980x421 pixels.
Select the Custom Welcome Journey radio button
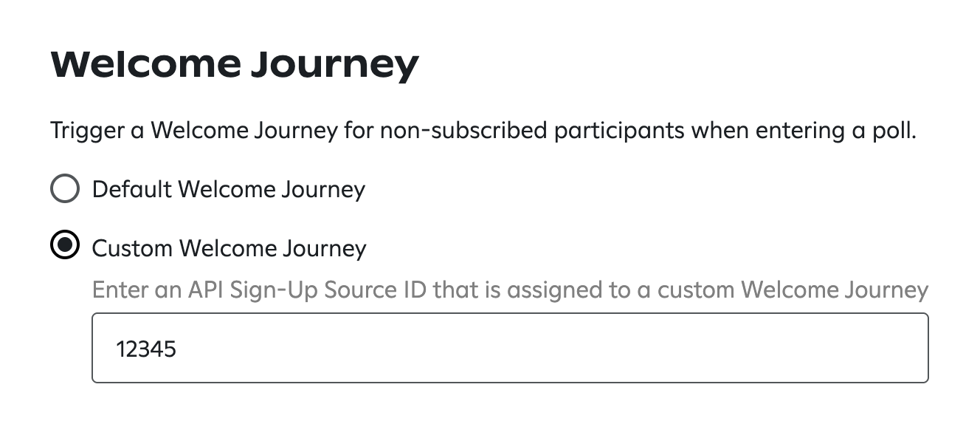[65, 247]
